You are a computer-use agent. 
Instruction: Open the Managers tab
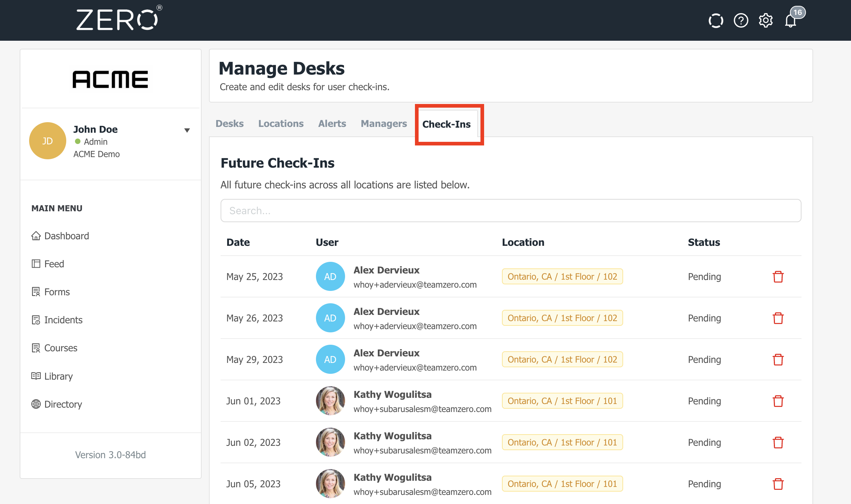[x=384, y=124]
